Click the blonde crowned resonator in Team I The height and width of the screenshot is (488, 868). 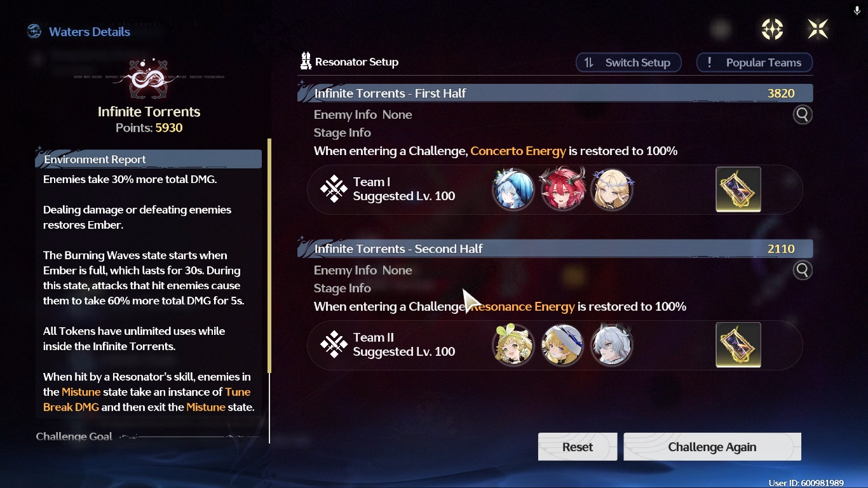(x=612, y=189)
